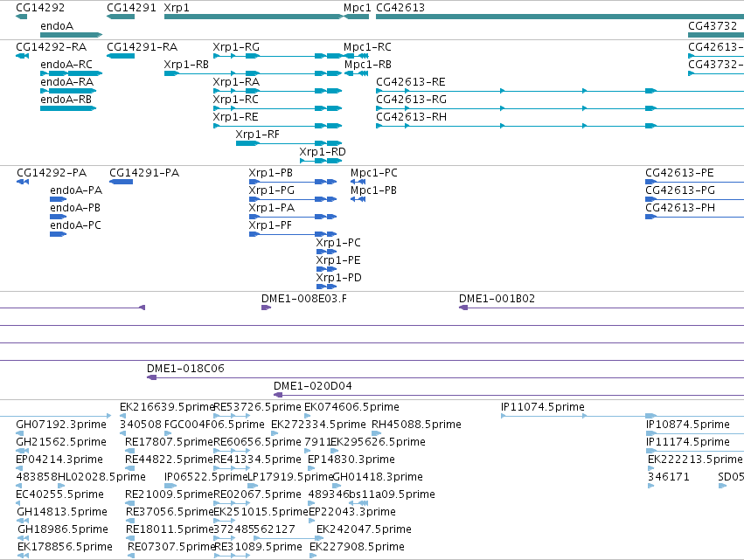Open protein CG42613-PG
Image resolution: width=744 pixels, height=560 pixels.
(680, 190)
